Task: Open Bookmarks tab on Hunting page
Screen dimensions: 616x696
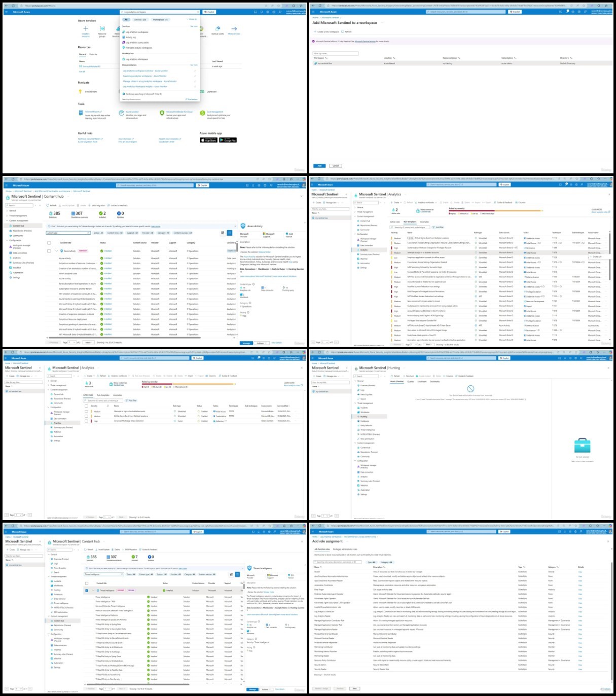Action: 435,382
